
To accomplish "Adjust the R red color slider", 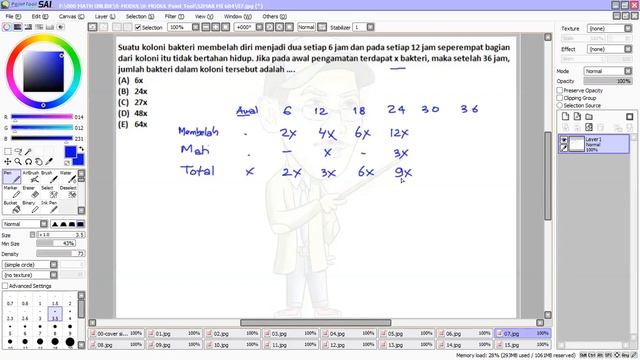I will click(x=42, y=117).
